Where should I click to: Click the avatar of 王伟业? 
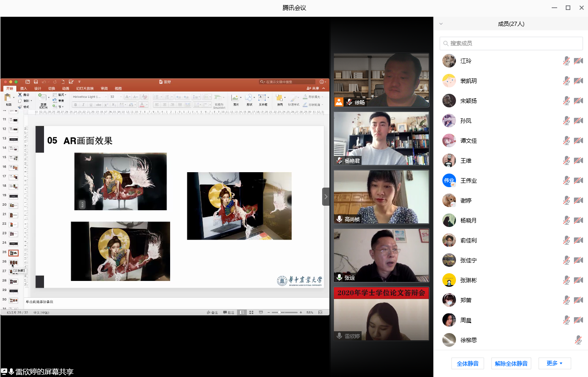pyautogui.click(x=449, y=180)
